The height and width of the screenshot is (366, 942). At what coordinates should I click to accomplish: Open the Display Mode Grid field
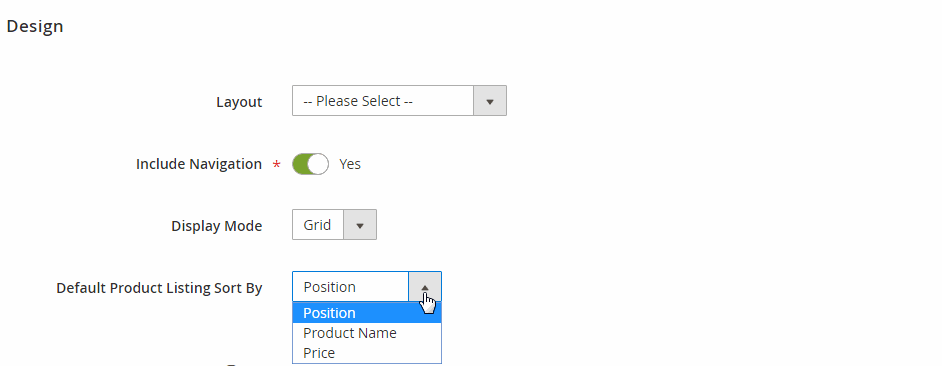coord(334,225)
